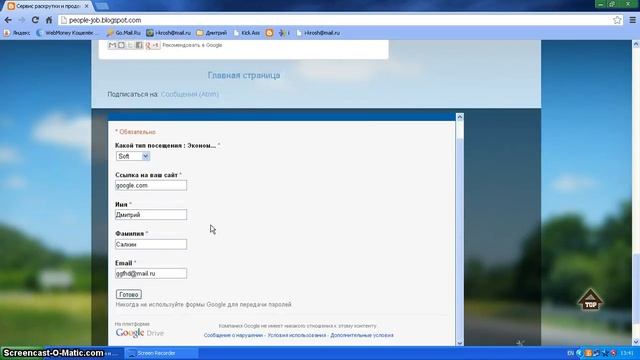Reload the page with the refresh icon
This screenshot has height=360, width=640.
(35, 20)
